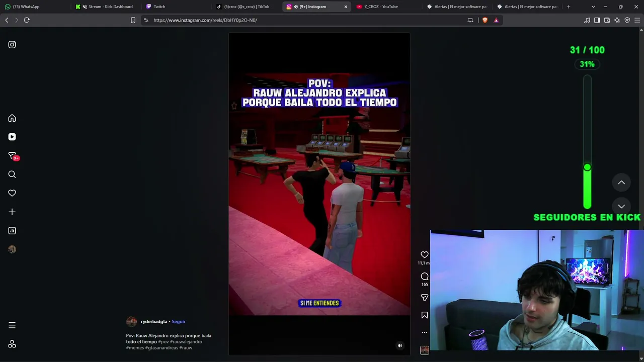
Task: Create a new post with plus icon
Action: pos(12,212)
